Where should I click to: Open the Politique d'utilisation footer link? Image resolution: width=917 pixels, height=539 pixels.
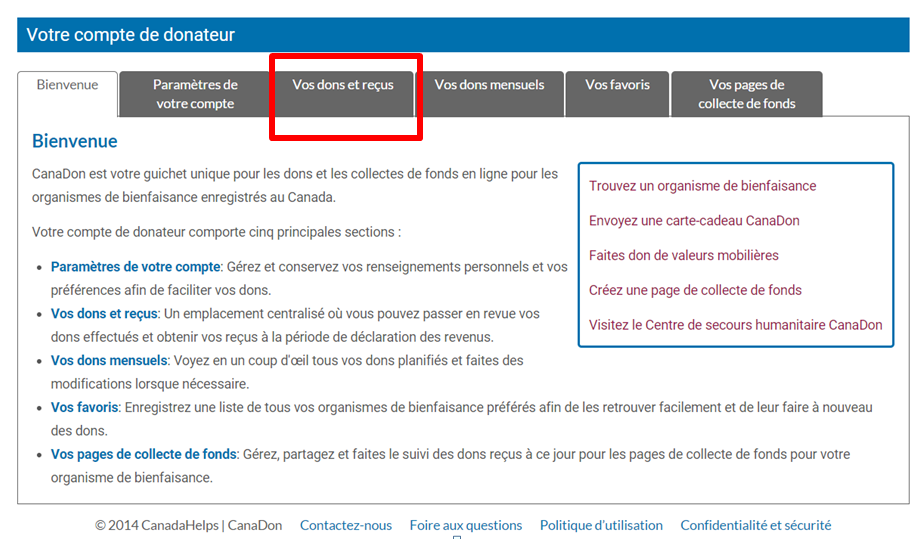pyautogui.click(x=601, y=525)
